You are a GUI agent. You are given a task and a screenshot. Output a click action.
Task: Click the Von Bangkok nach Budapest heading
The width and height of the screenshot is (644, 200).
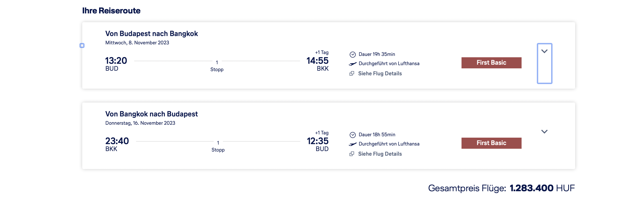(x=152, y=114)
